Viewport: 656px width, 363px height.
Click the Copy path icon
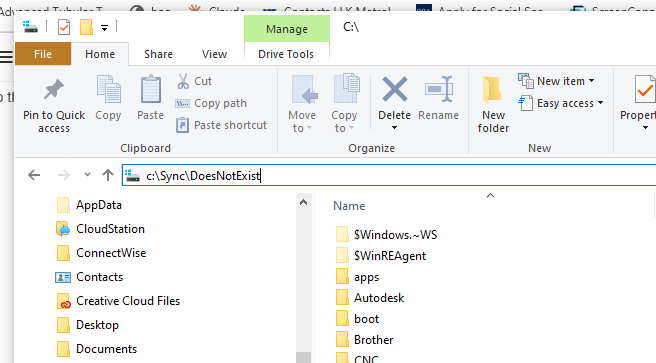pos(182,103)
